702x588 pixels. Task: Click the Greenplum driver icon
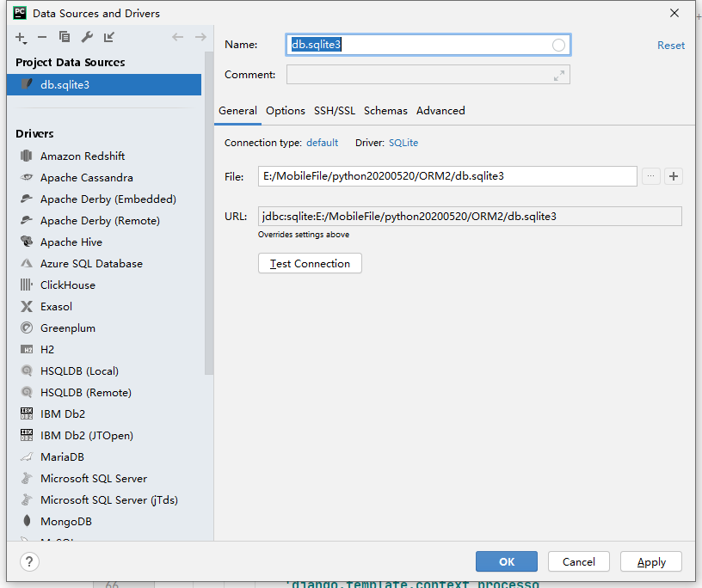point(27,328)
